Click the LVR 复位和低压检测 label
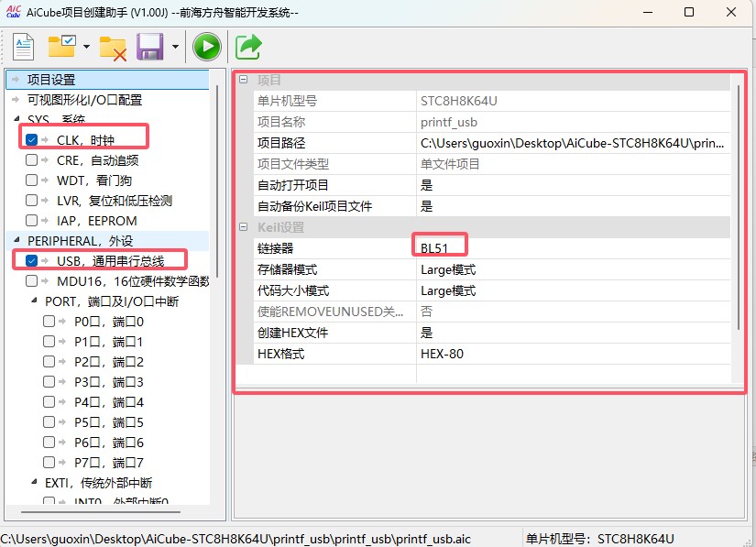The width and height of the screenshot is (756, 547). [115, 201]
